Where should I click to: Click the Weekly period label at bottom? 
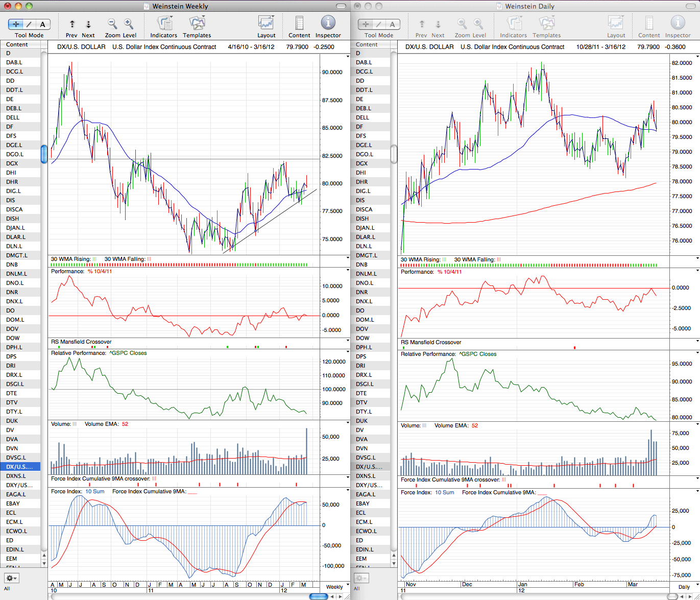334,587
